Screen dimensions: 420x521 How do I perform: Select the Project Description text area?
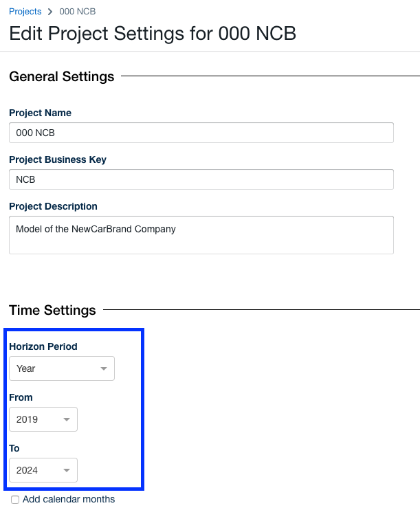[201, 235]
